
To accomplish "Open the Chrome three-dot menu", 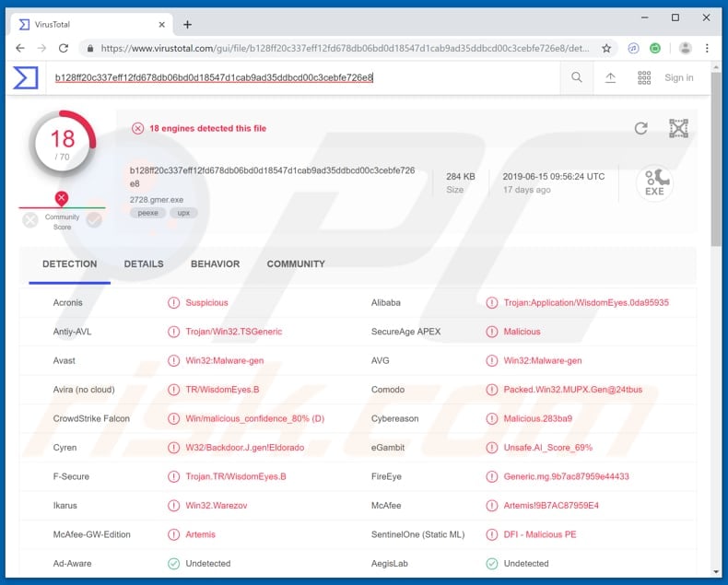I will 707,48.
